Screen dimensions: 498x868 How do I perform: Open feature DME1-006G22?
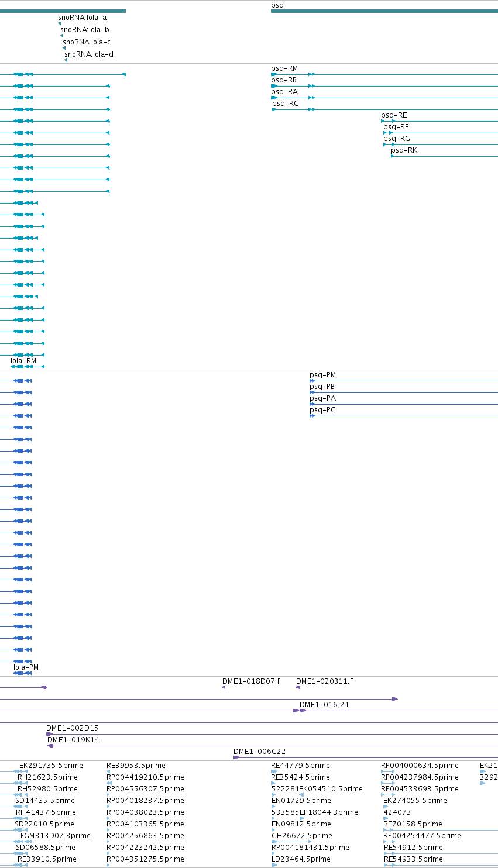260,752
